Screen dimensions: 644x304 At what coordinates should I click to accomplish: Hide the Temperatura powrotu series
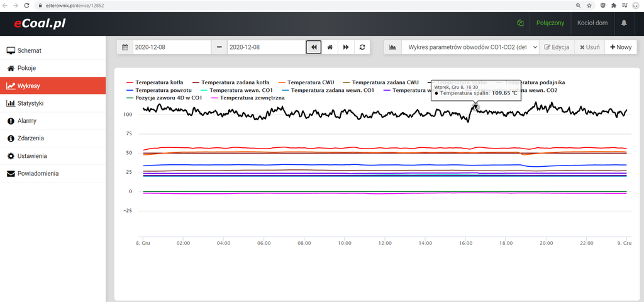pyautogui.click(x=158, y=90)
